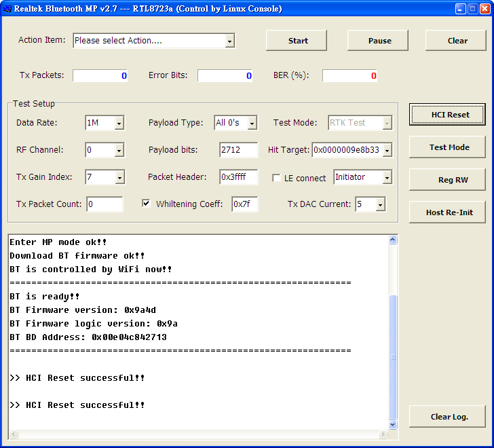This screenshot has height=448, width=494.
Task: Click the log scroll down arrow
Action: tap(392, 424)
